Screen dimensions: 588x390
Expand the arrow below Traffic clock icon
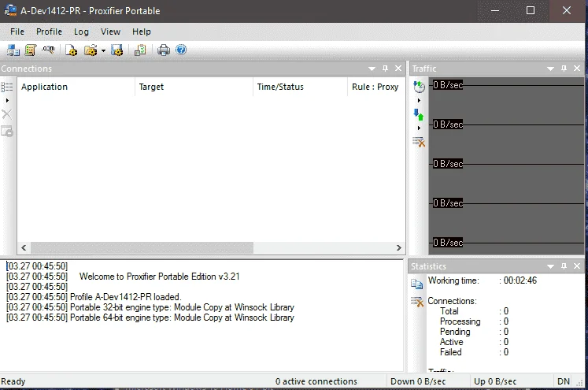pos(419,101)
